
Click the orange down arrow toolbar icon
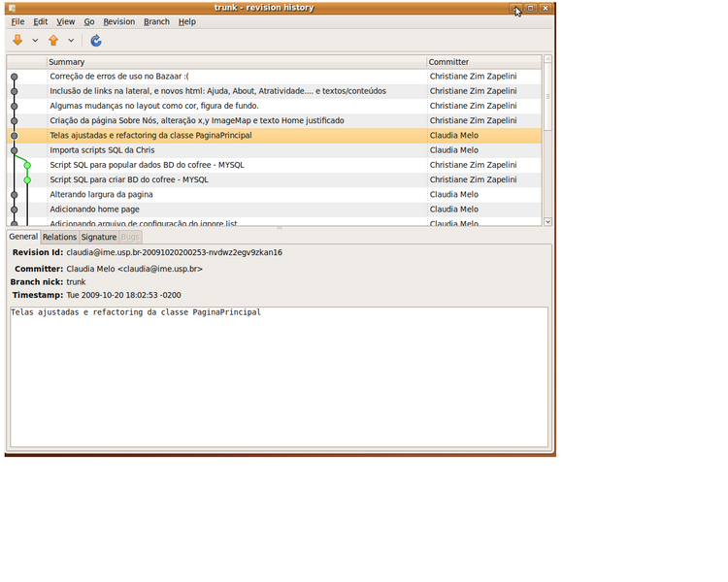[x=17, y=41]
